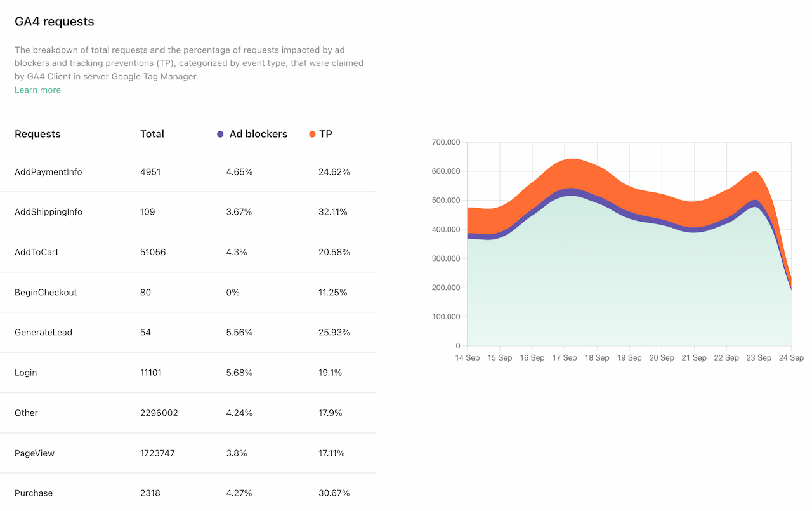Click the 23 Sep date on chart axis
This screenshot has width=812, height=511.
(x=759, y=358)
